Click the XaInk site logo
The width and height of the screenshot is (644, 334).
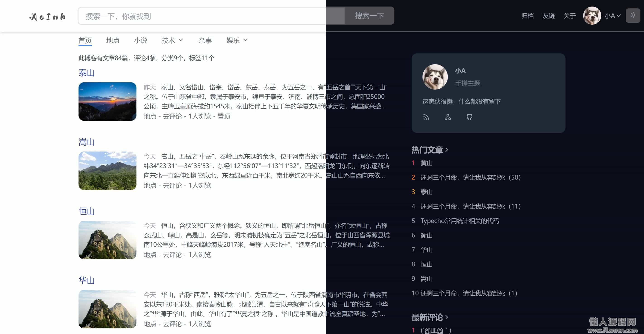coord(48,17)
